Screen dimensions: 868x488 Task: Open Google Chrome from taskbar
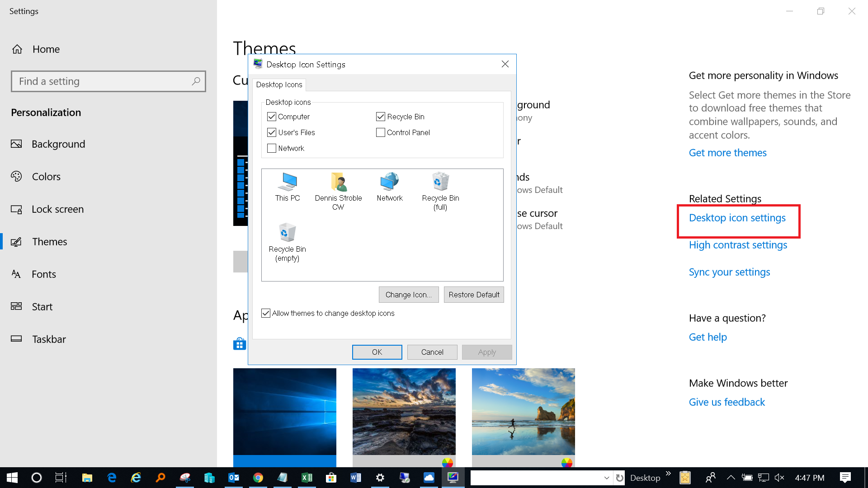[257, 477]
